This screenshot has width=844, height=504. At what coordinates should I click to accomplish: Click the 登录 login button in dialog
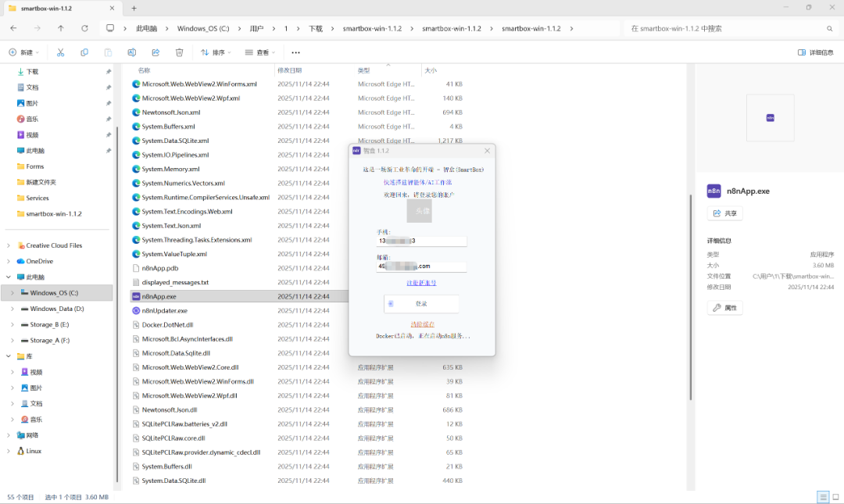point(421,303)
